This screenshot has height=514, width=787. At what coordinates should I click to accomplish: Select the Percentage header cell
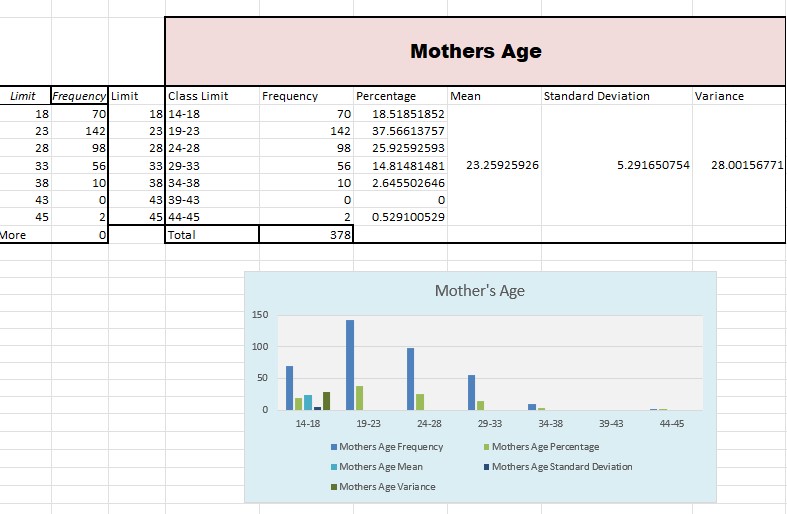pos(400,96)
